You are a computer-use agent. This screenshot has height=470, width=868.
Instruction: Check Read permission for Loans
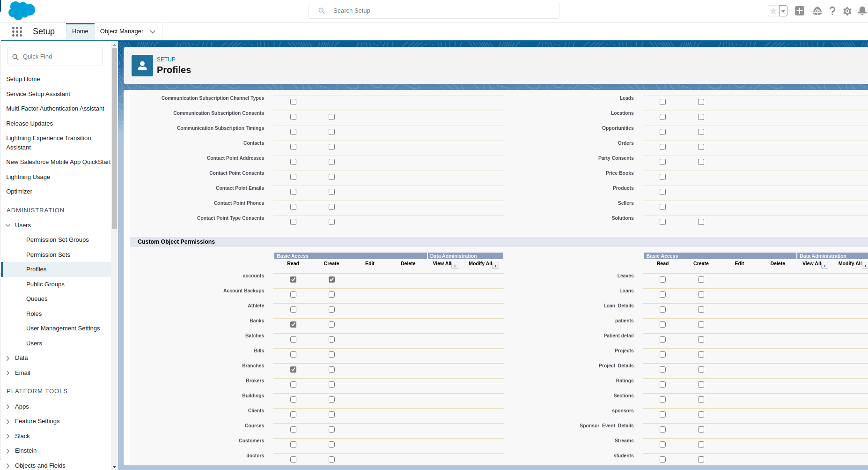tap(662, 295)
